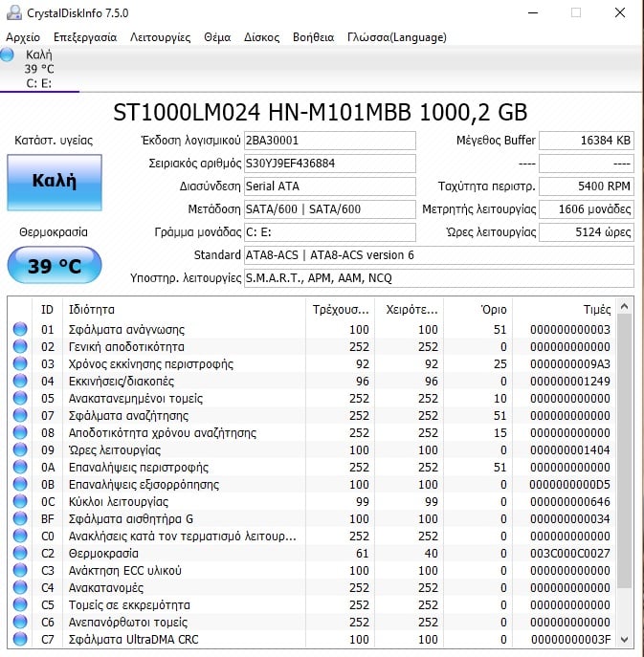Click the status orb for attribute 05
The width and height of the screenshot is (644, 657).
[20, 398]
